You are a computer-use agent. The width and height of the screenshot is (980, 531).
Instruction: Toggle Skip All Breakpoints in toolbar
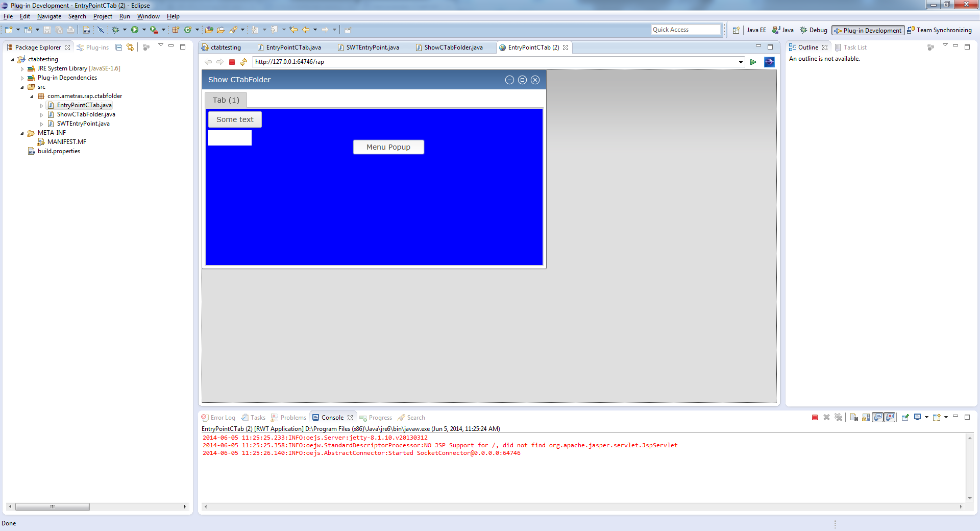click(x=101, y=30)
